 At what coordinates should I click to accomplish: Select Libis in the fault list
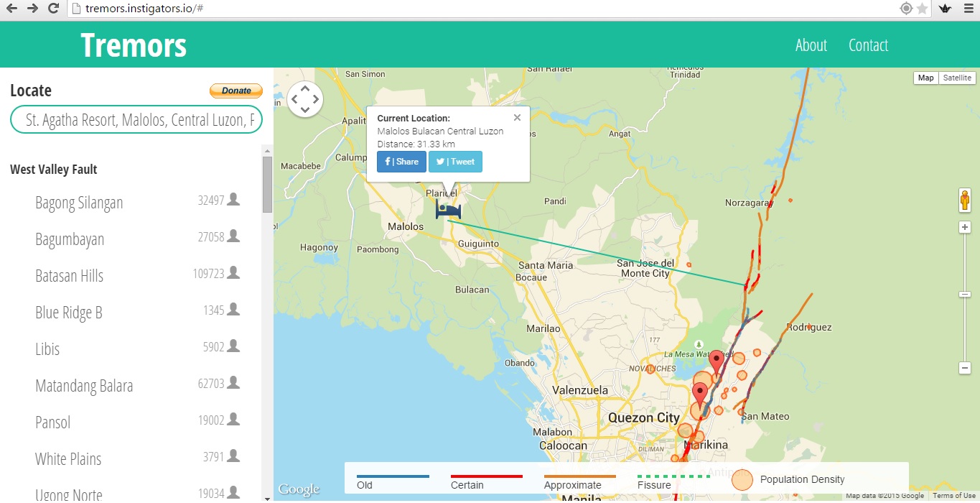[x=47, y=349]
